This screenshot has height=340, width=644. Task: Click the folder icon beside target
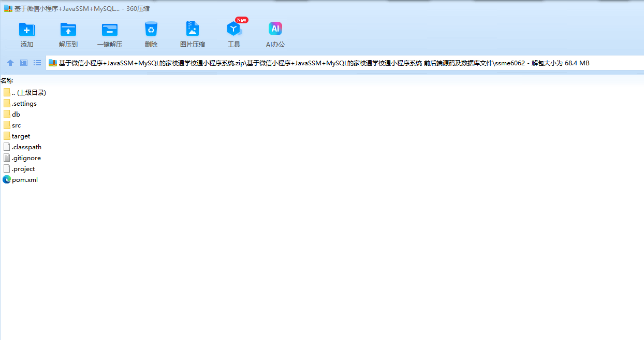[x=7, y=136]
